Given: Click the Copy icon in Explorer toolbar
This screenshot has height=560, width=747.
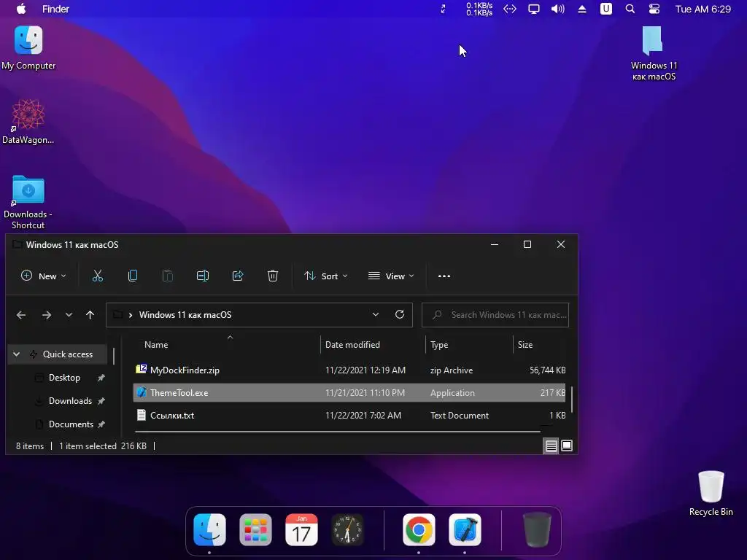Looking at the screenshot, I should (x=133, y=276).
